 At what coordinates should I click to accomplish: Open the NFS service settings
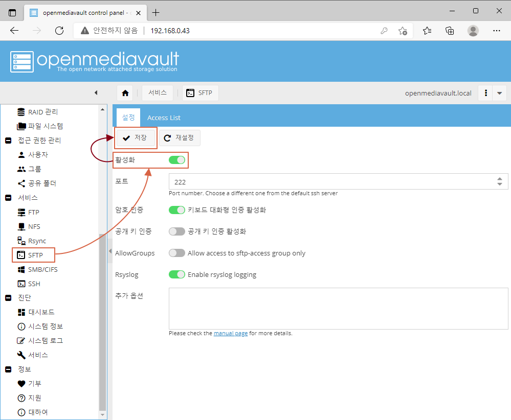click(29, 226)
